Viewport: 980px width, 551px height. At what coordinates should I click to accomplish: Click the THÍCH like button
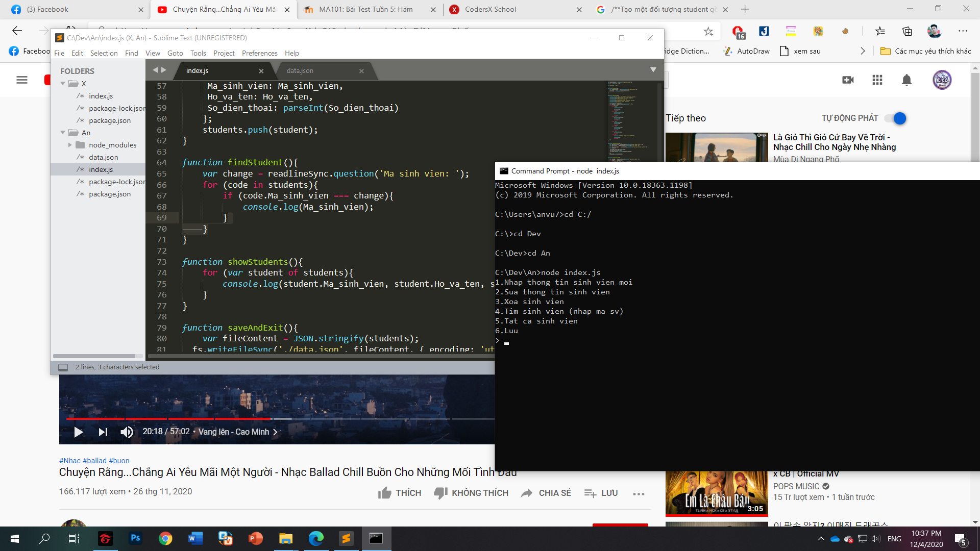click(400, 493)
